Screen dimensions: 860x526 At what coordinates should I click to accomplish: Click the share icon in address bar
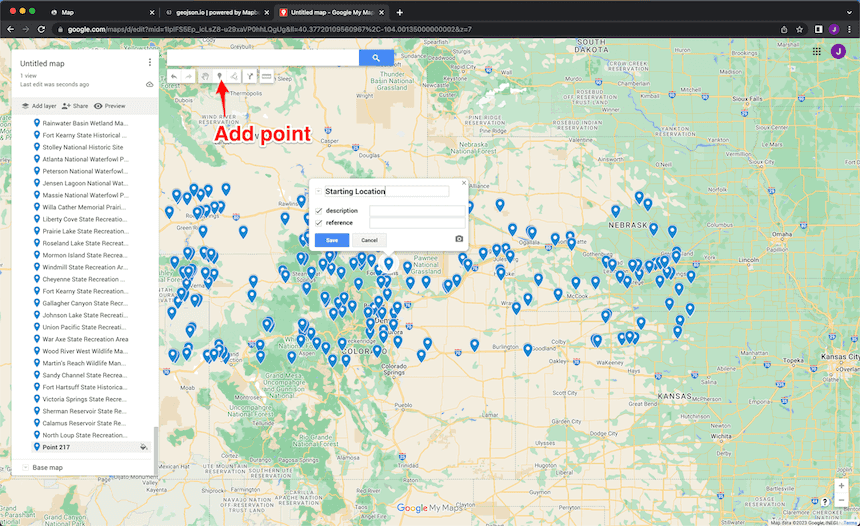point(784,30)
